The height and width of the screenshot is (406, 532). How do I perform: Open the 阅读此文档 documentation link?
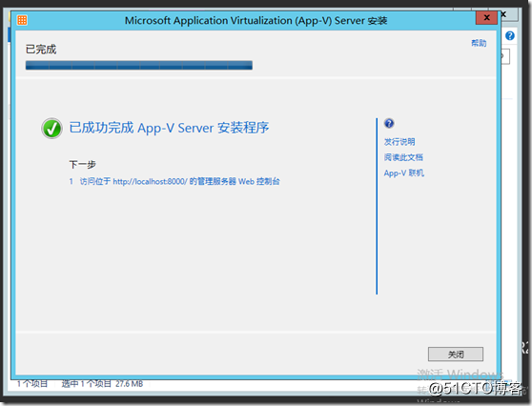tap(403, 157)
